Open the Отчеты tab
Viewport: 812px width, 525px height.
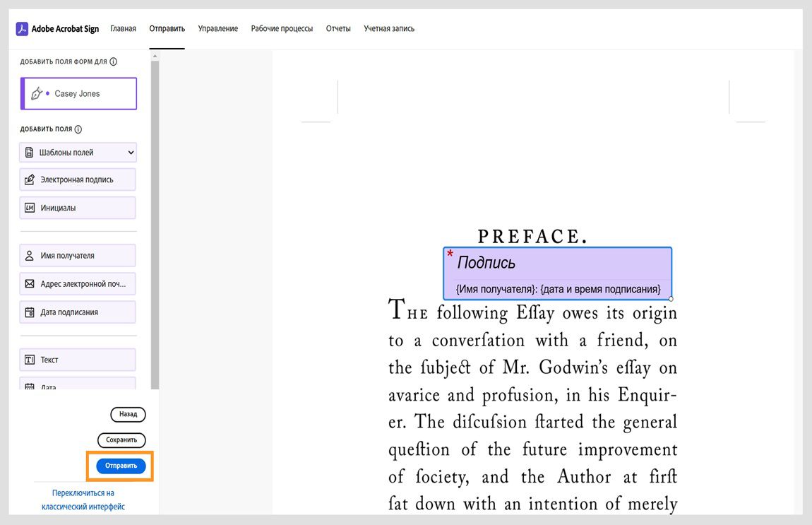(338, 28)
